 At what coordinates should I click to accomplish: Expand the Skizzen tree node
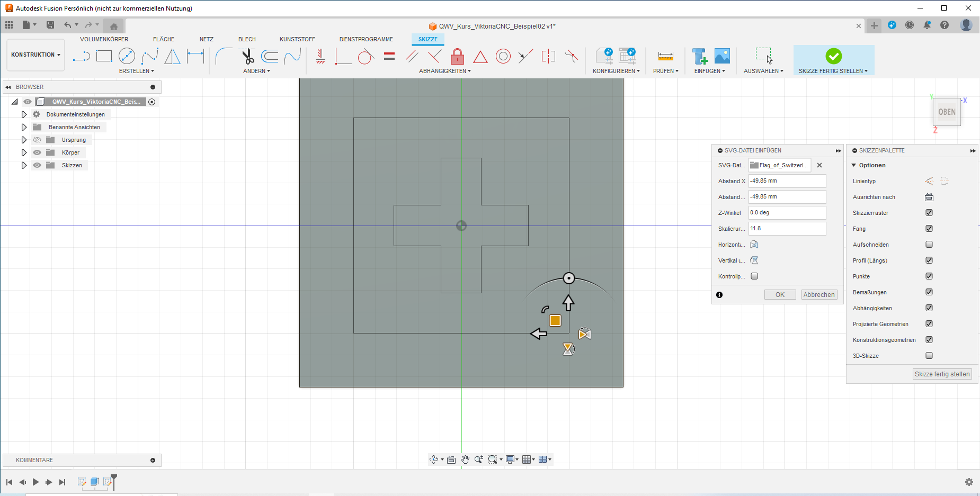click(x=24, y=165)
